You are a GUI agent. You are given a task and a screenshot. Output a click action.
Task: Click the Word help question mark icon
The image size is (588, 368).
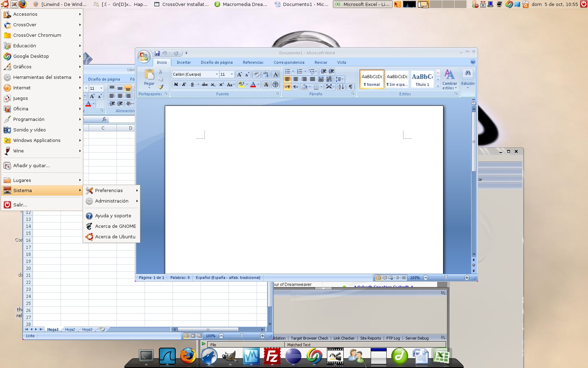pyautogui.click(x=473, y=62)
